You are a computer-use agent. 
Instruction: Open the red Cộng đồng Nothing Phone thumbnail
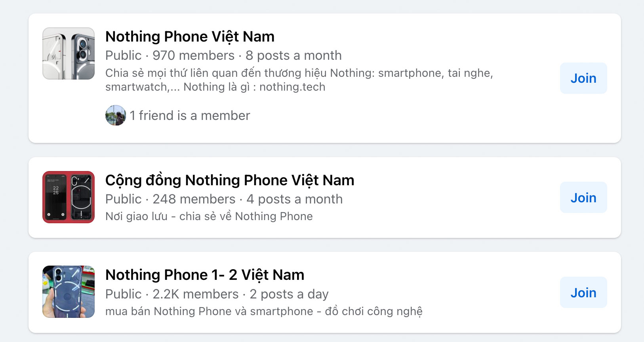pos(69,197)
